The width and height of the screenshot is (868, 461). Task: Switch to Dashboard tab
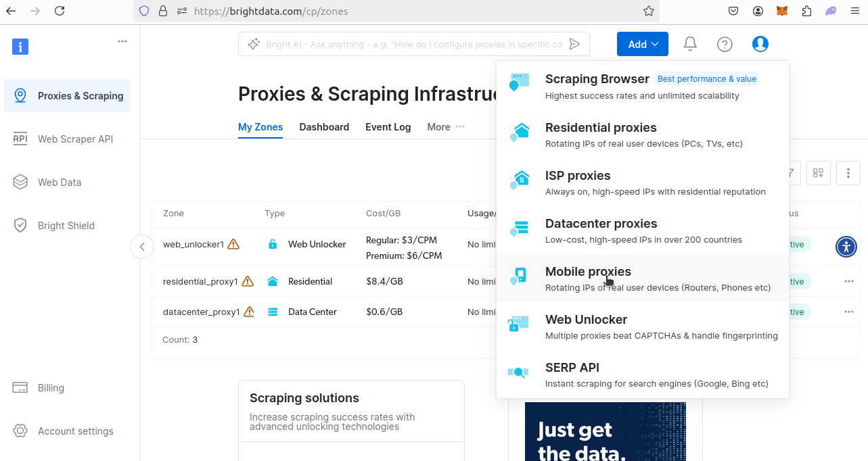pos(324,127)
